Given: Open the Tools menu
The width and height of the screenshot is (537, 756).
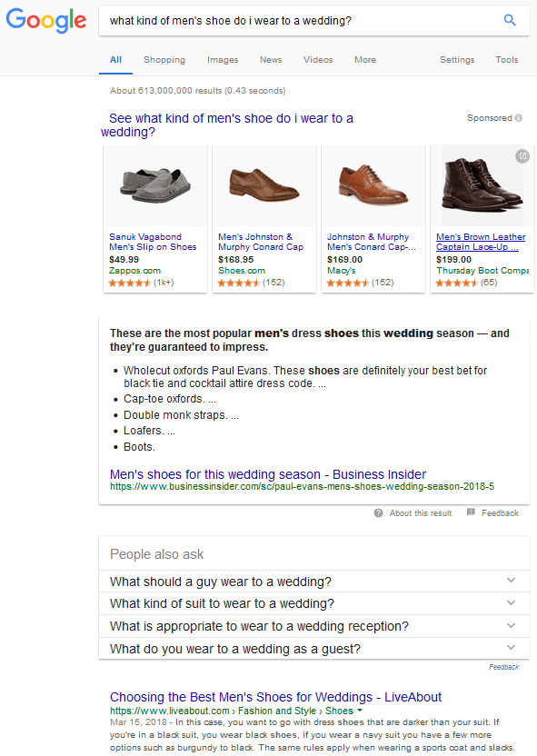Looking at the screenshot, I should pos(507,60).
